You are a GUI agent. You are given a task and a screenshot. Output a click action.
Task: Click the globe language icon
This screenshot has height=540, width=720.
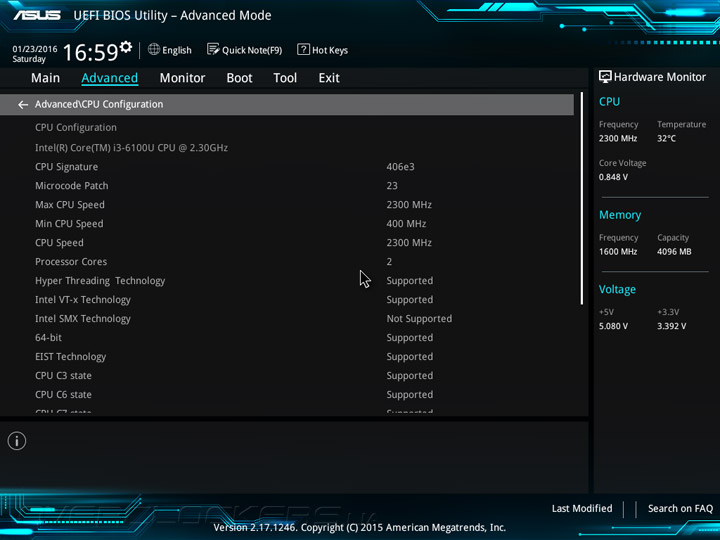tap(154, 49)
